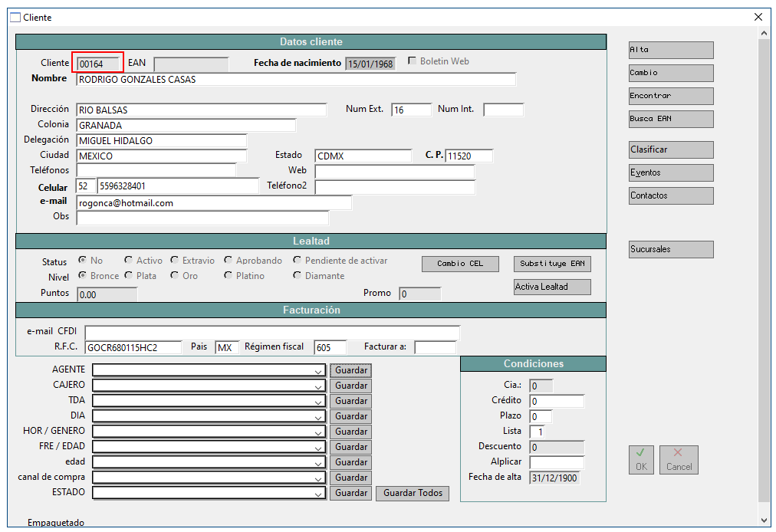Expand the AGENTE dropdown
This screenshot has height=532, width=776.
(318, 371)
